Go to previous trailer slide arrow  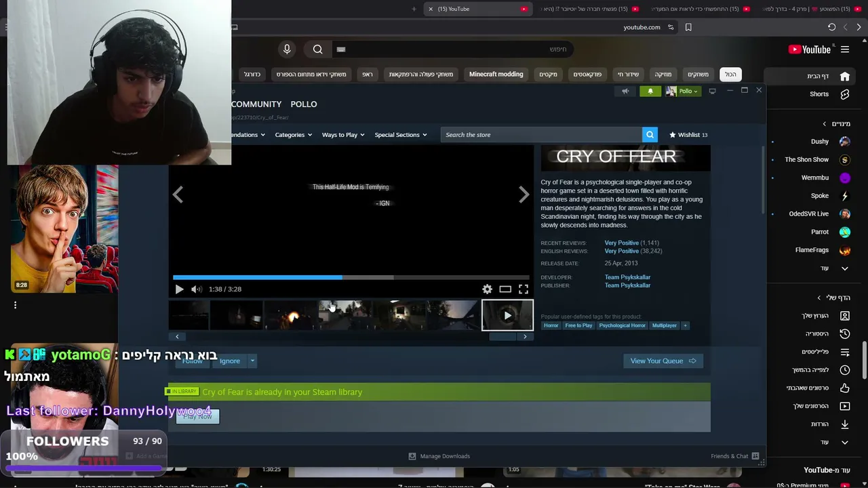[178, 195]
